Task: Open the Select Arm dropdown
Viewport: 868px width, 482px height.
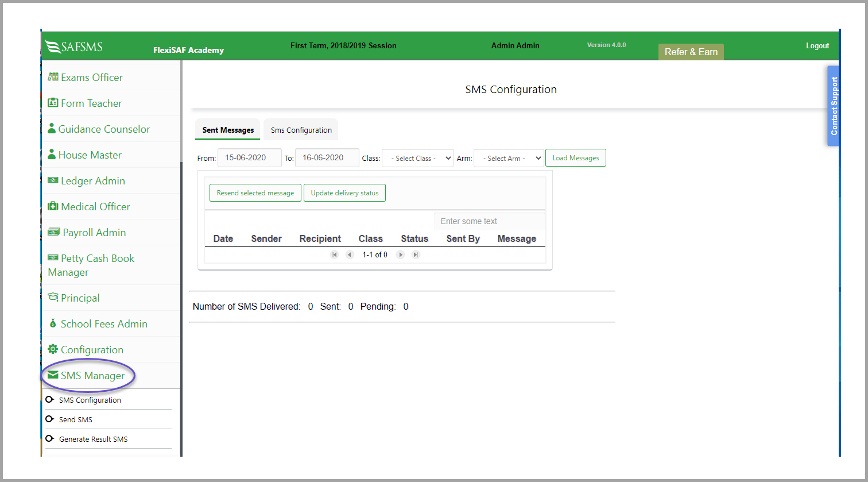Action: pyautogui.click(x=509, y=158)
